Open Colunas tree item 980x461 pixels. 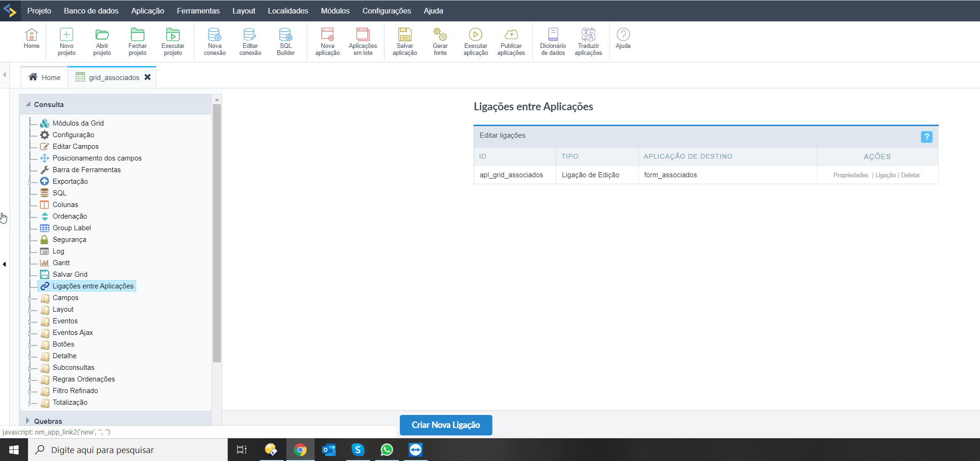click(65, 205)
